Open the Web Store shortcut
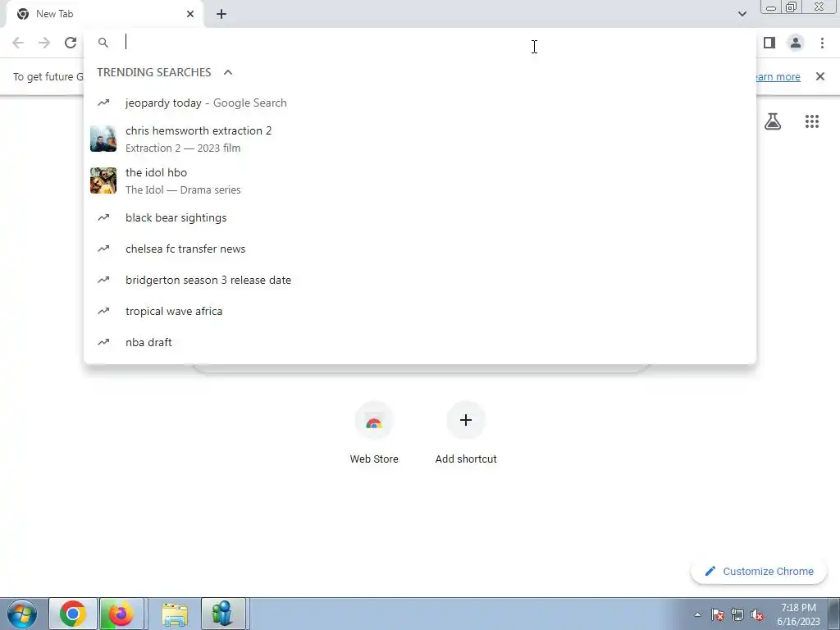 (374, 433)
